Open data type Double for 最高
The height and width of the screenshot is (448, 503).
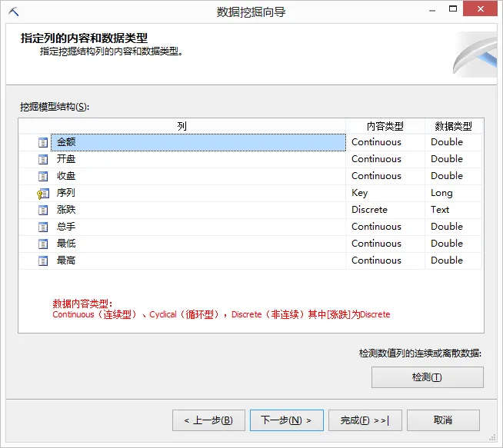pos(453,261)
